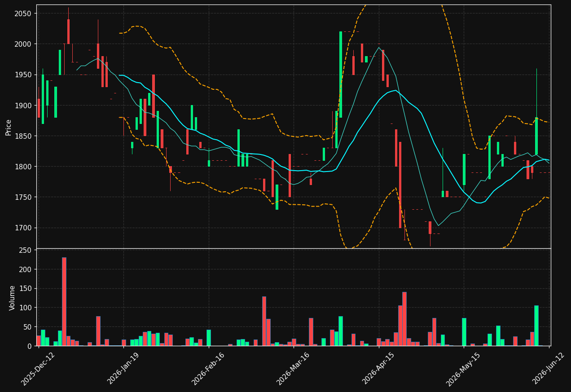Click the "Volume" y-axis label
The width and height of the screenshot is (571, 392).
12,298
